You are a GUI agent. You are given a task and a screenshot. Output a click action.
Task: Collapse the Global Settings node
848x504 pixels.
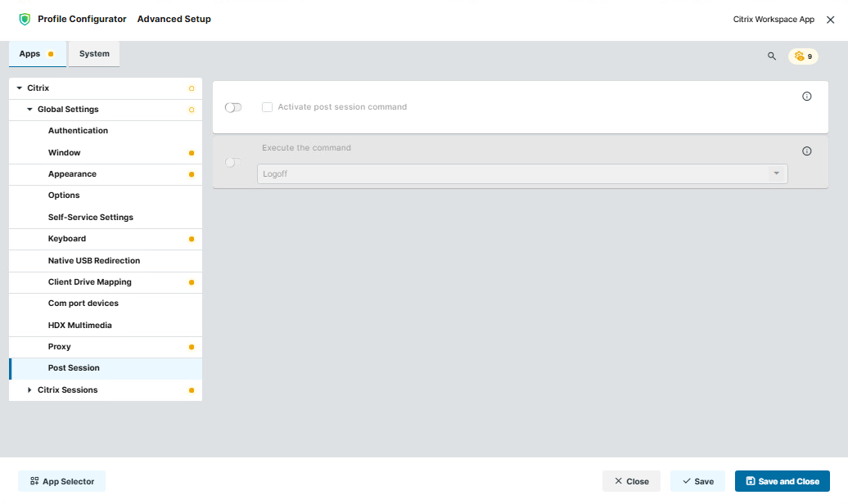pyautogui.click(x=29, y=110)
